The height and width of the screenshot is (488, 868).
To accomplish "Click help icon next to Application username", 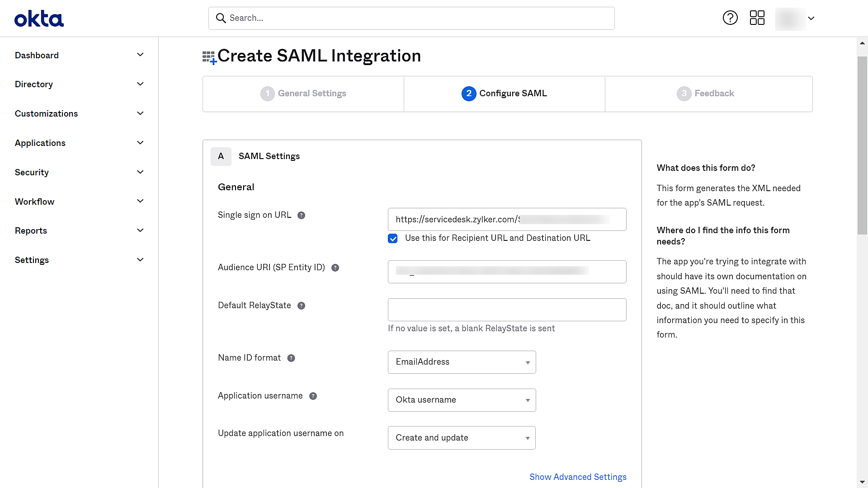I will (313, 396).
